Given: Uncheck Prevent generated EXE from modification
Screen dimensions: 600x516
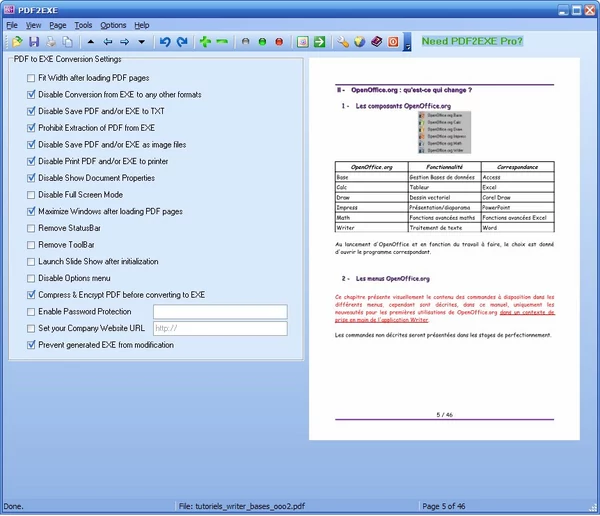Looking at the screenshot, I should coord(31,345).
